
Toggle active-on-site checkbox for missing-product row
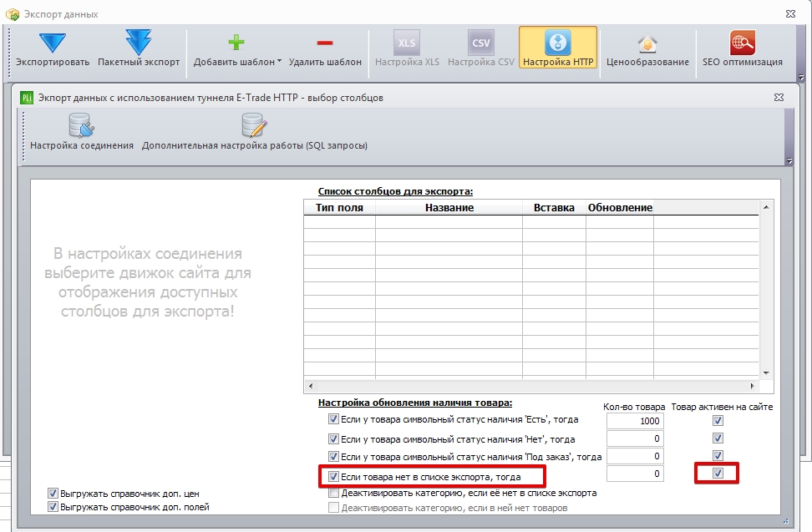[718, 473]
